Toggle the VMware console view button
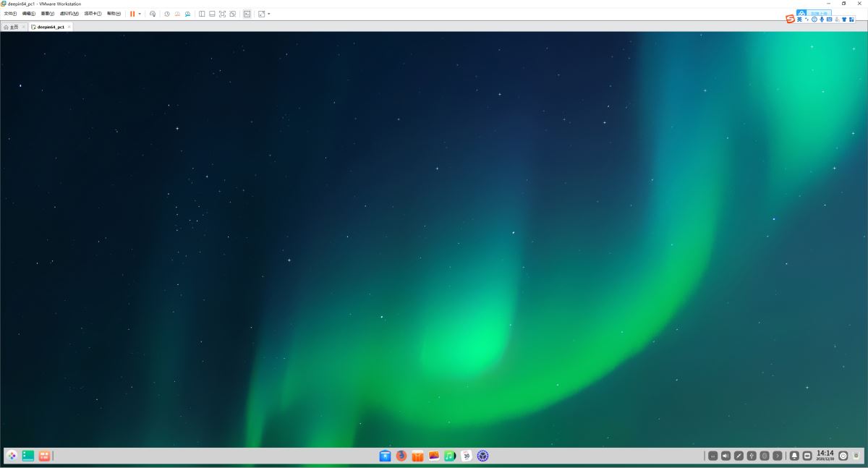Viewport: 868px width, 468px height. click(x=247, y=14)
